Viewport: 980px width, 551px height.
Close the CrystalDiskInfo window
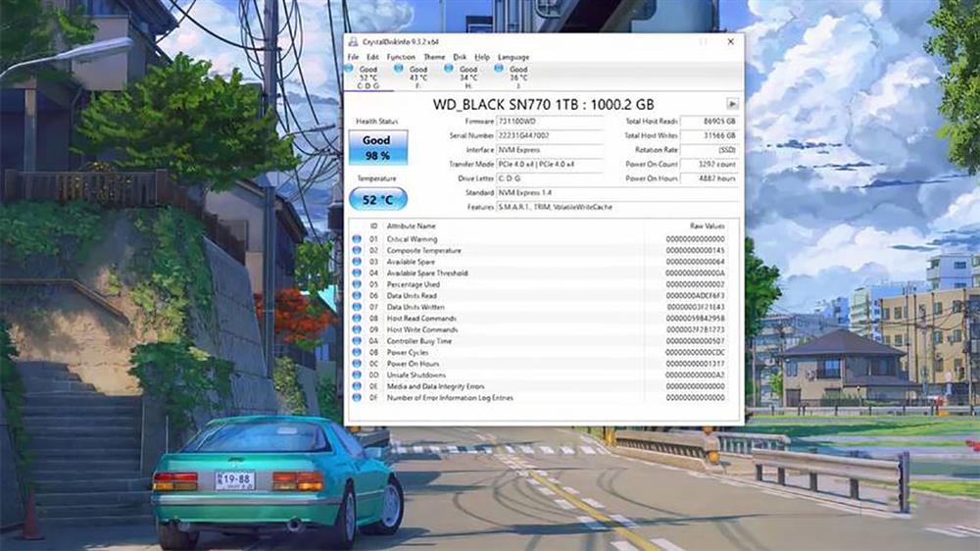pos(731,42)
